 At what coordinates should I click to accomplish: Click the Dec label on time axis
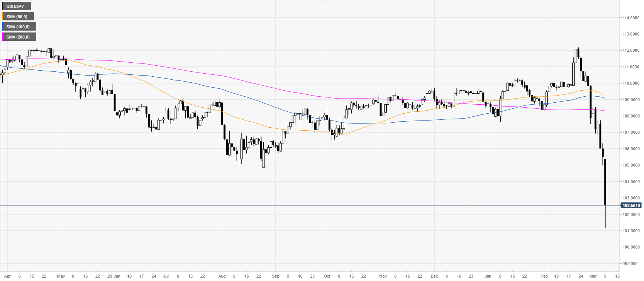434,276
